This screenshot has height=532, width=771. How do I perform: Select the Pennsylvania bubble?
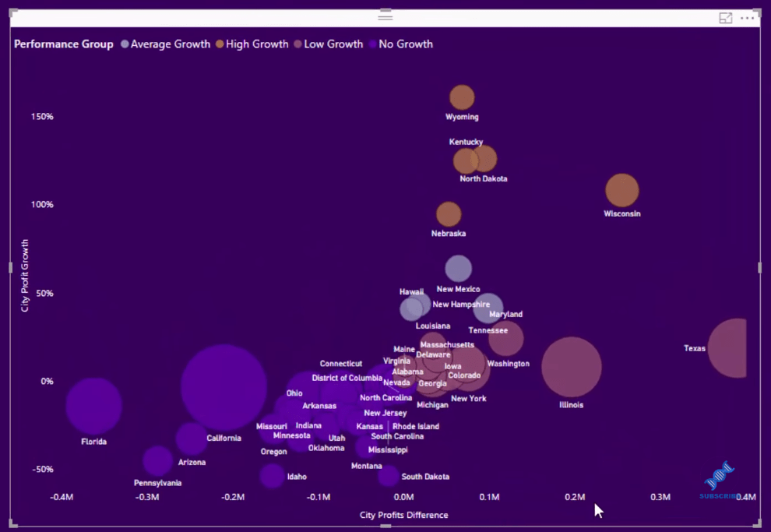tap(158, 460)
